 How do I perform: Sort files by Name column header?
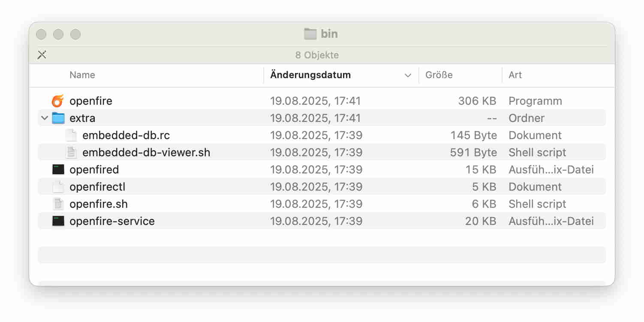pyautogui.click(x=82, y=75)
